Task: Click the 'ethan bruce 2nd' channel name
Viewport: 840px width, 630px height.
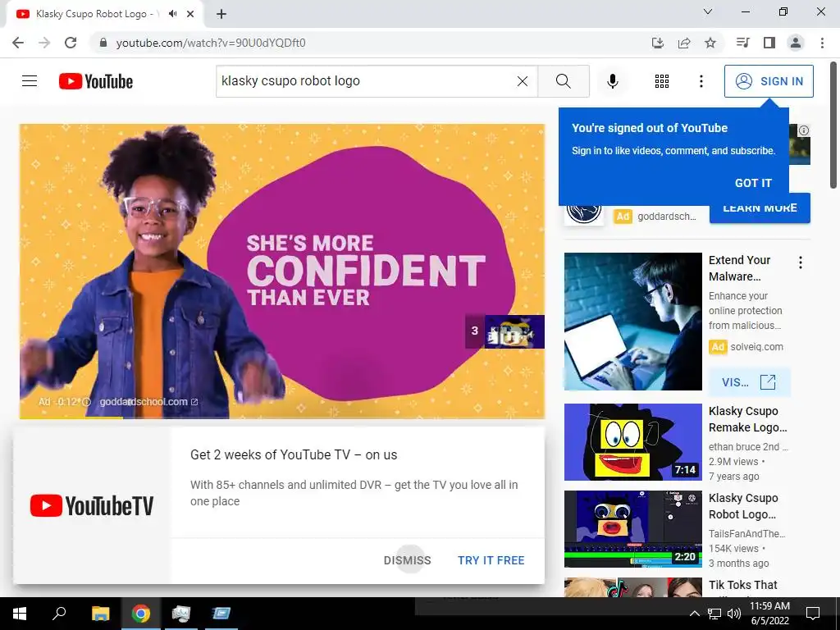Action: [x=748, y=447]
